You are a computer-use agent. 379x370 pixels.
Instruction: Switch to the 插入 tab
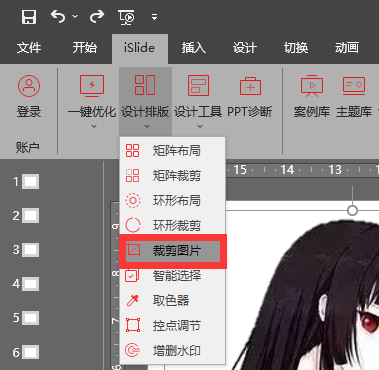194,48
